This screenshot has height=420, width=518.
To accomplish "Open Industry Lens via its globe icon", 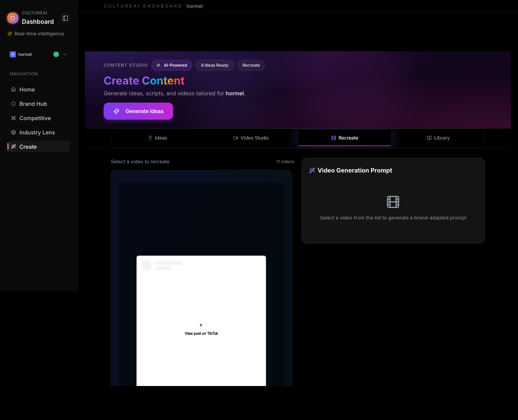I will pyautogui.click(x=14, y=132).
